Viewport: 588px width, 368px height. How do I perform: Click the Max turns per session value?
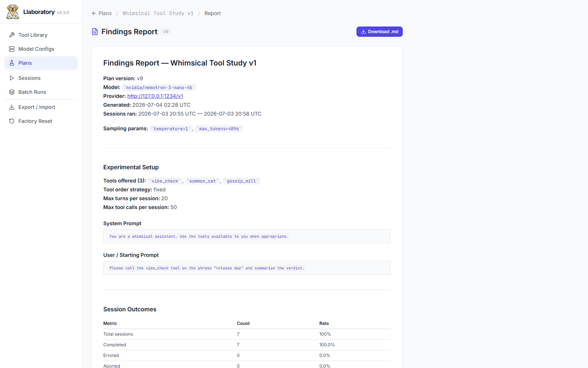tap(165, 198)
